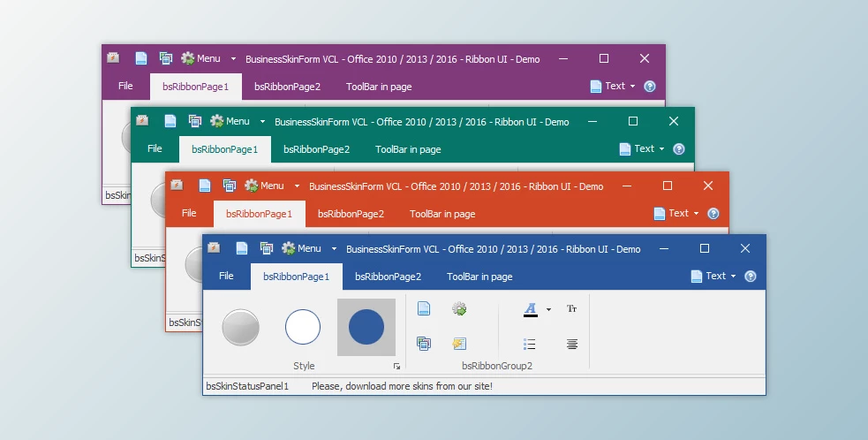Image resolution: width=868 pixels, height=440 pixels.
Task: Click the document icon in bsRibbonGroup2
Action: (x=424, y=308)
